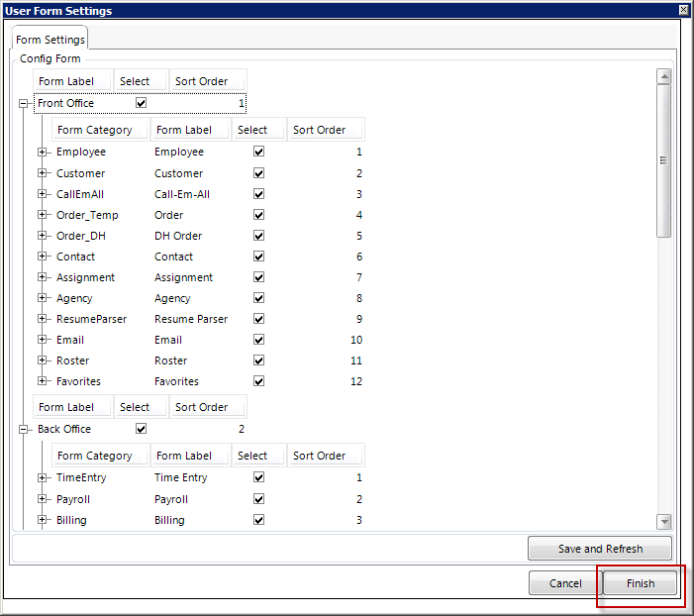Viewport: 694px width, 616px height.
Task: Toggle the Time Entry form checkbox
Action: point(259,477)
